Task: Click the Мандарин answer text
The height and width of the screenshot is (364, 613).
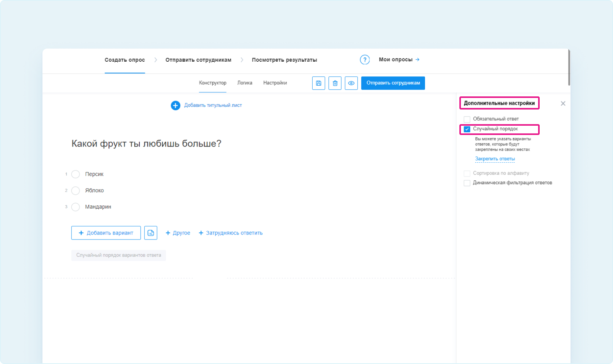Action: click(x=98, y=207)
